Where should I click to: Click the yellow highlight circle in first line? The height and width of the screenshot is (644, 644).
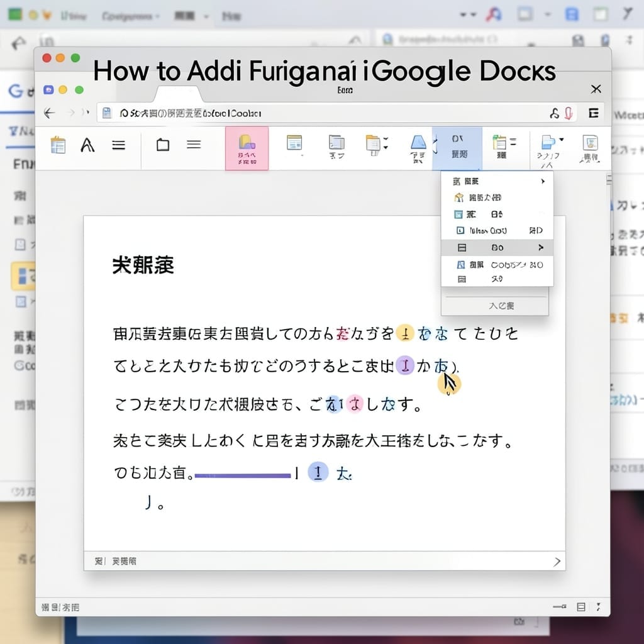[405, 333]
